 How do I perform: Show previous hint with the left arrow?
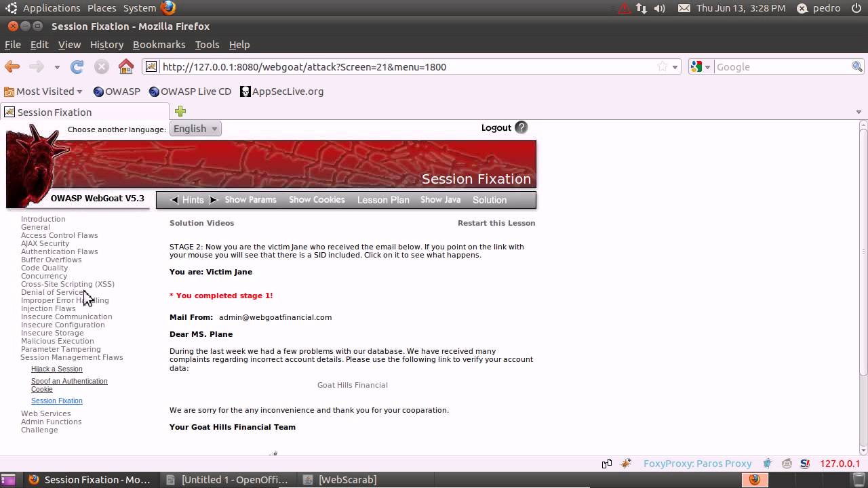(174, 200)
